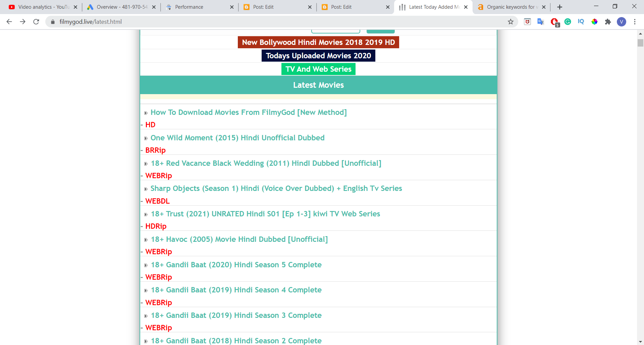Open the Google Translate extension
Viewport: 644px width, 345px height.
click(541, 22)
